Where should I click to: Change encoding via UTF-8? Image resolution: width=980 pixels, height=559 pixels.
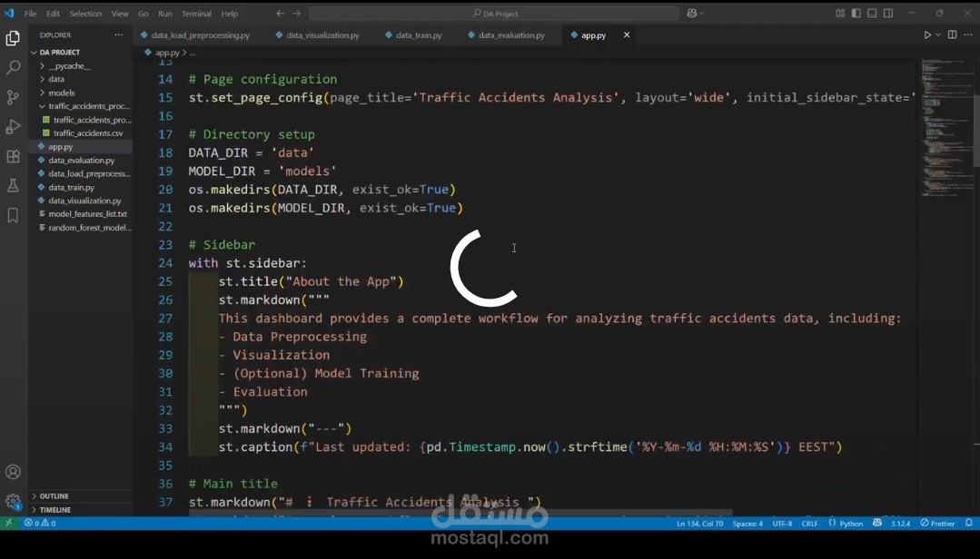tap(782, 524)
